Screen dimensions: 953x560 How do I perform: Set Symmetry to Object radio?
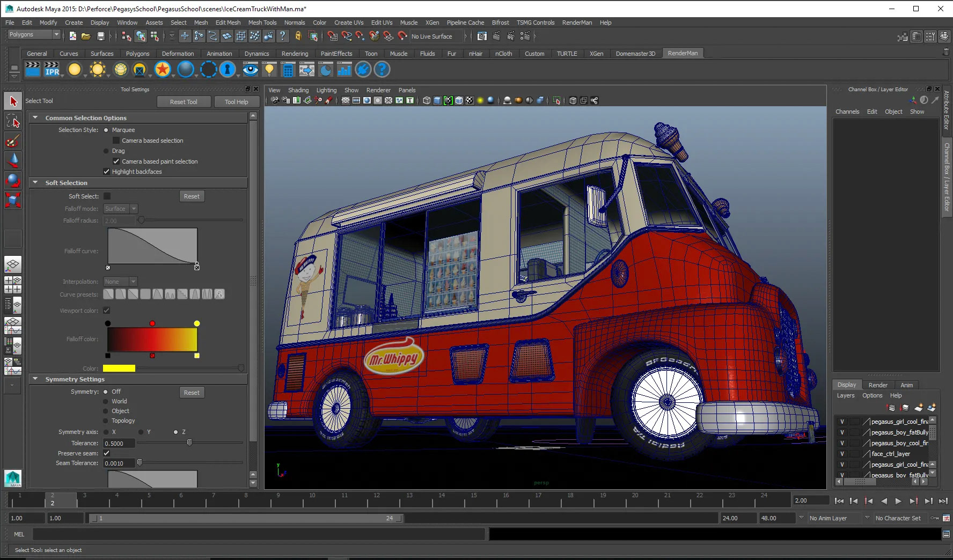pyautogui.click(x=106, y=411)
